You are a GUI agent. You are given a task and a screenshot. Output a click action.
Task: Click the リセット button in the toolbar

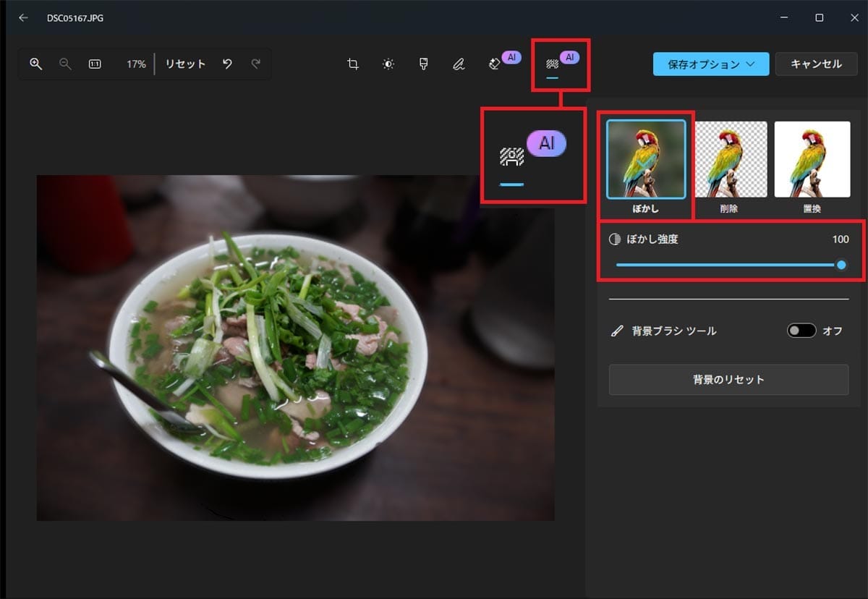186,64
